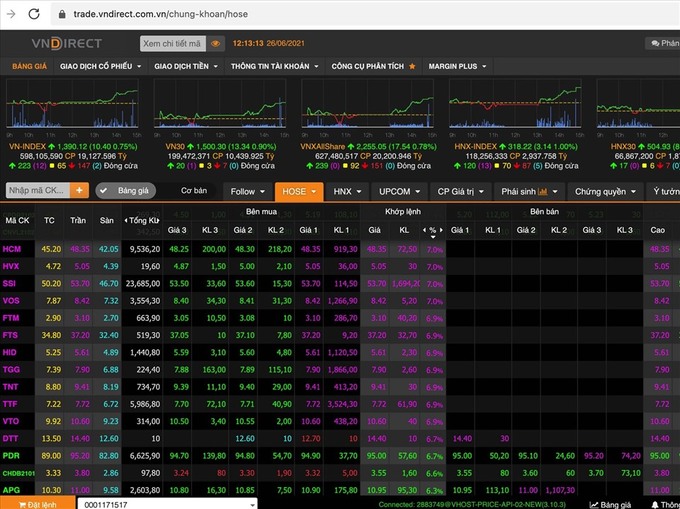Click the TTF stock symbol

(10, 404)
